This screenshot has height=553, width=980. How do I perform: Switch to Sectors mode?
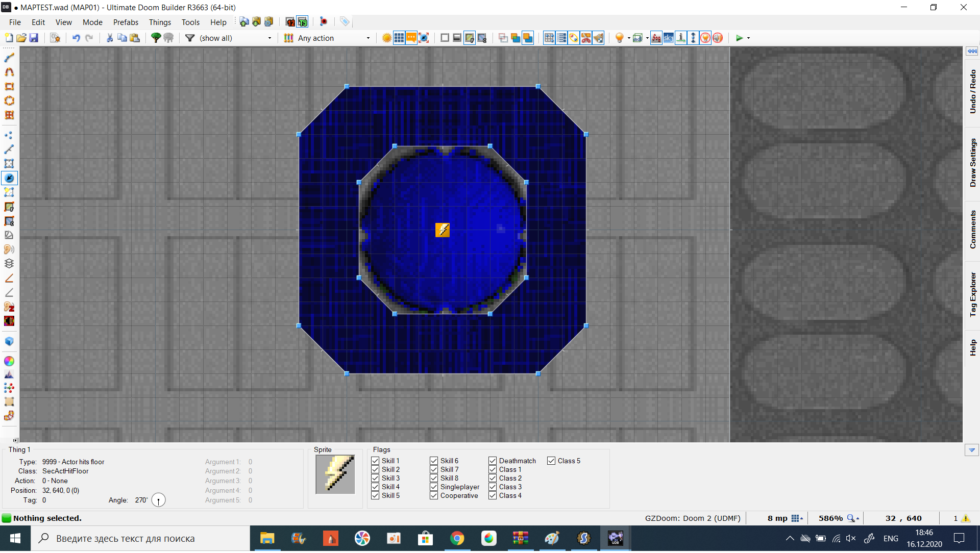[9, 164]
